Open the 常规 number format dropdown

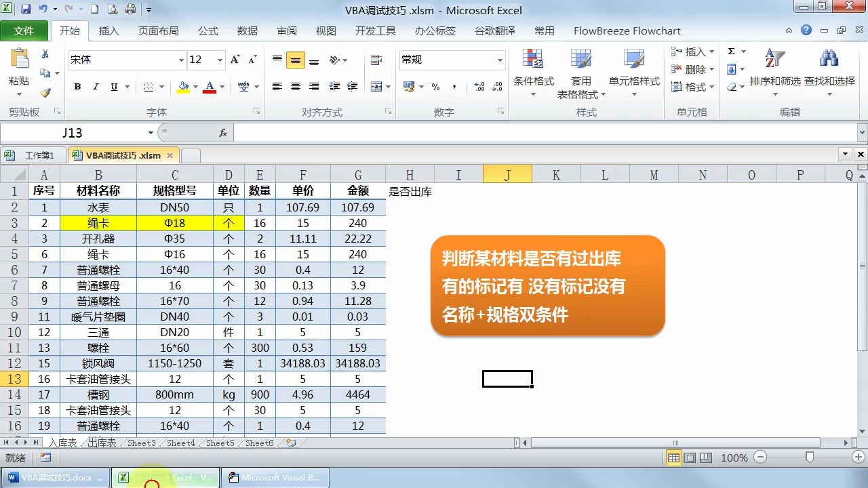pyautogui.click(x=500, y=60)
